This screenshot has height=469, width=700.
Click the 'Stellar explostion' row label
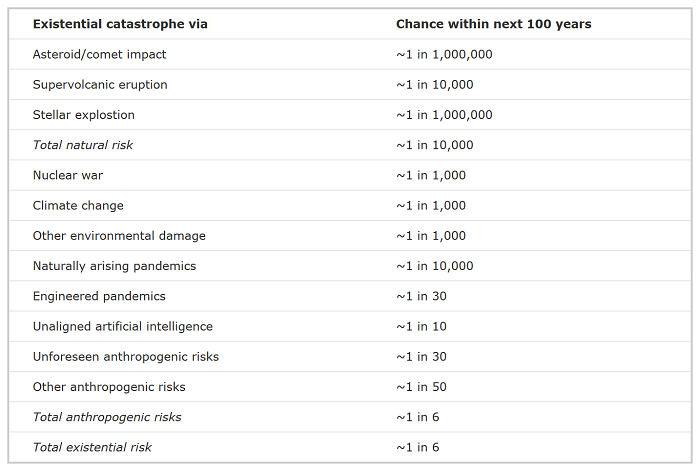coord(83,115)
